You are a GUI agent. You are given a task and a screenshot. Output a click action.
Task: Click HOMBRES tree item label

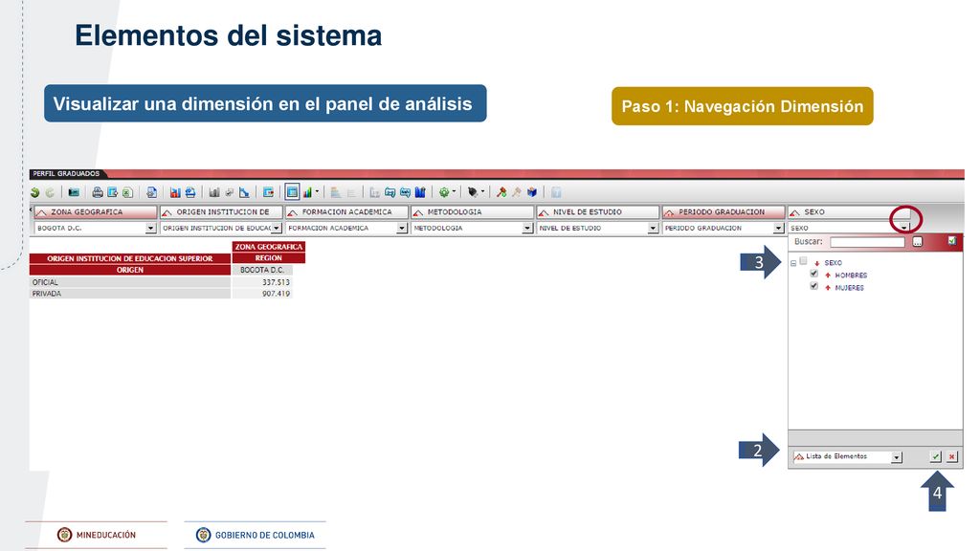(x=851, y=275)
